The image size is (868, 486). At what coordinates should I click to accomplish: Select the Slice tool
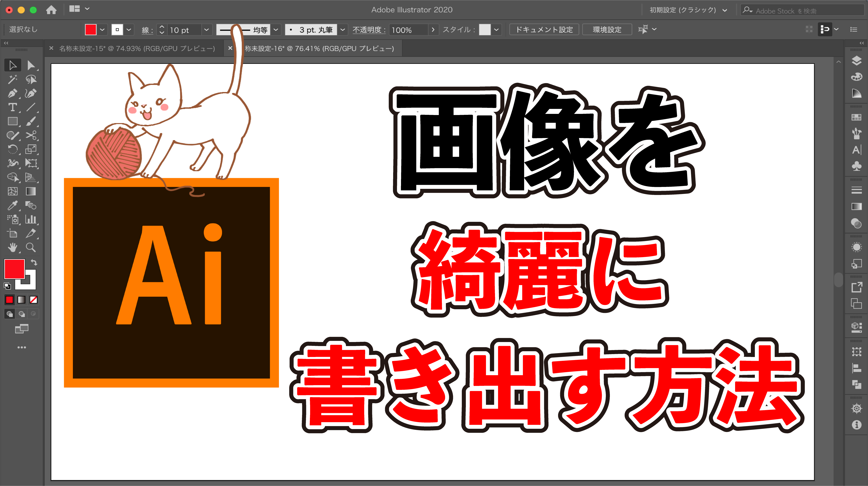[x=31, y=233]
